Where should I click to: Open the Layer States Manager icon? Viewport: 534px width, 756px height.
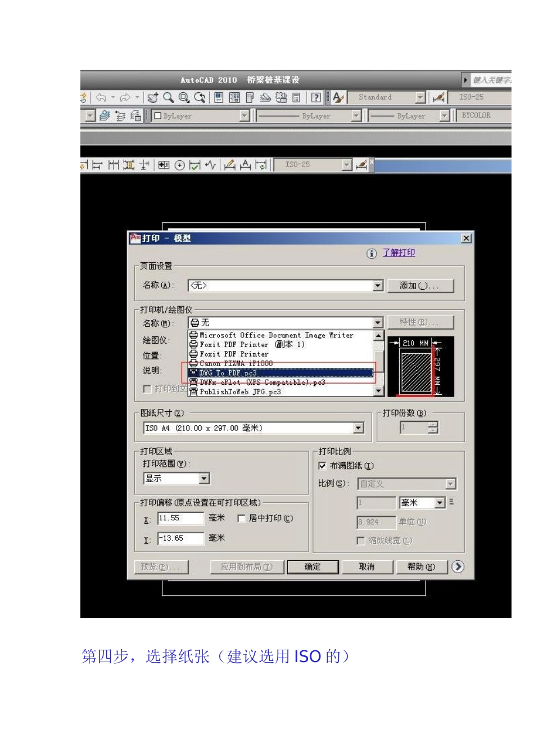point(135,116)
